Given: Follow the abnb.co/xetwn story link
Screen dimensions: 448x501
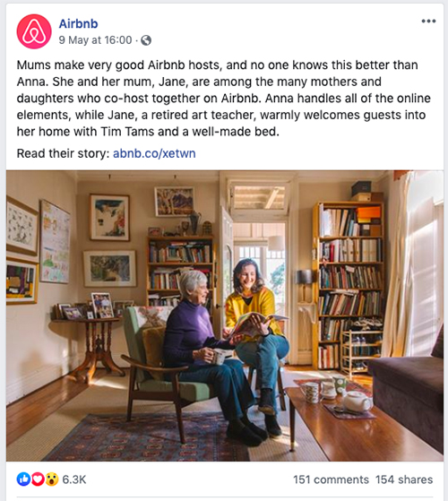Looking at the screenshot, I should pos(154,153).
